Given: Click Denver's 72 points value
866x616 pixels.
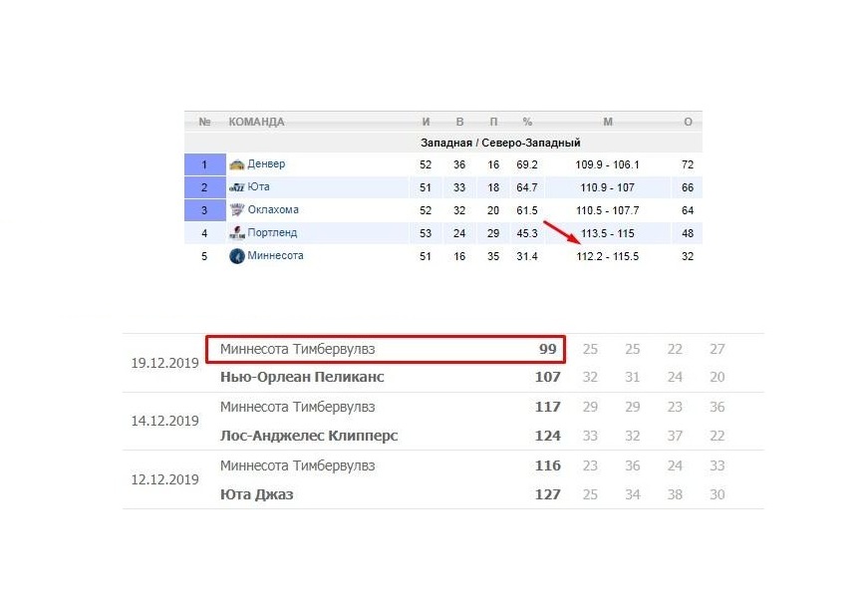Looking at the screenshot, I should pos(688,164).
